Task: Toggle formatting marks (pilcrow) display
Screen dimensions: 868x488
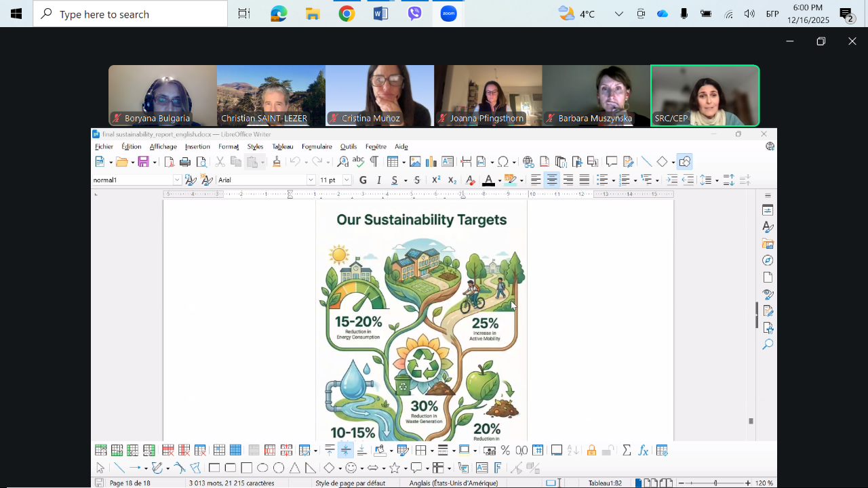Action: [374, 162]
